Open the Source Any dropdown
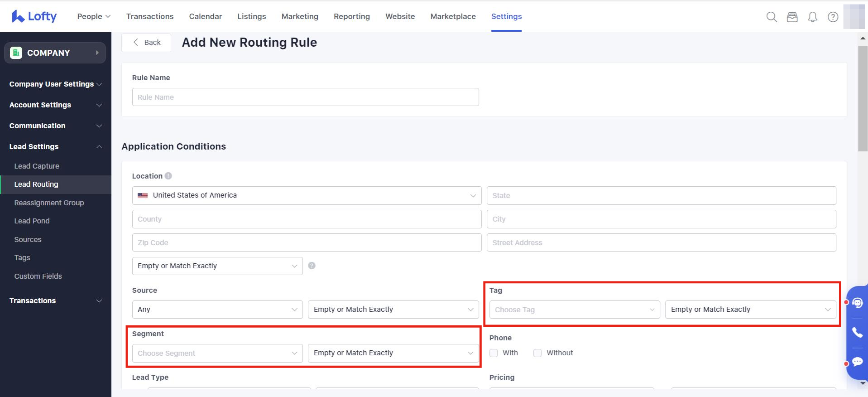 [217, 310]
